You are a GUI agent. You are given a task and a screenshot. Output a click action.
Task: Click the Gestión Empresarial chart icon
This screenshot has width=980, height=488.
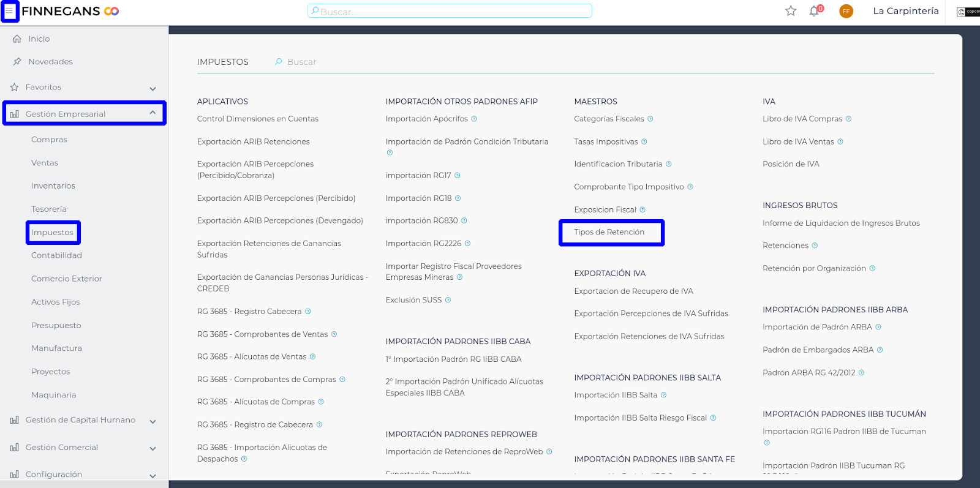click(14, 114)
